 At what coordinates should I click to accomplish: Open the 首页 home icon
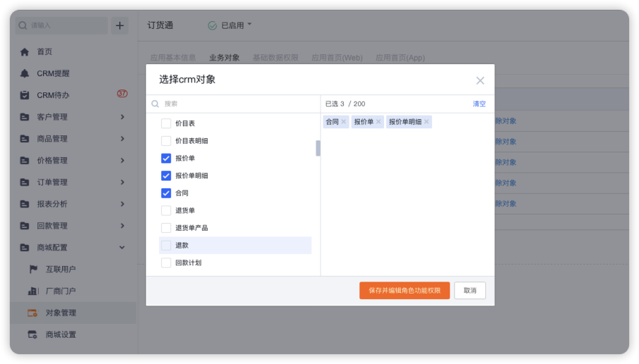(25, 51)
